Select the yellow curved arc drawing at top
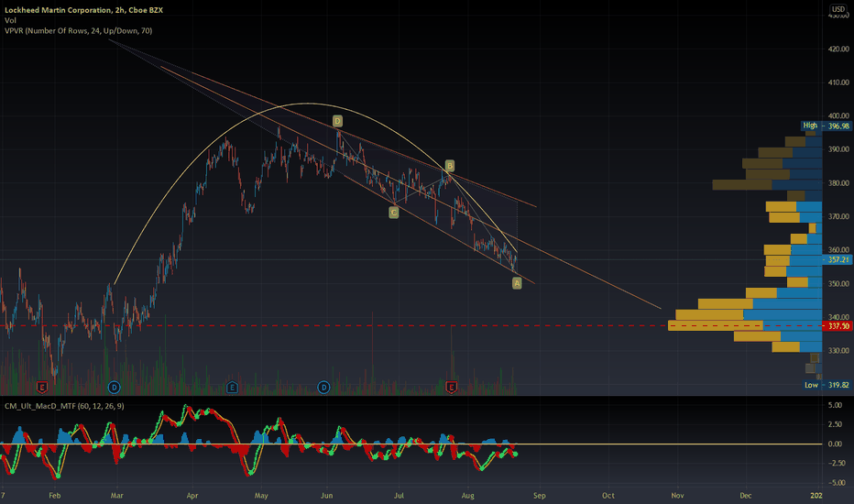The height and width of the screenshot is (504, 854). click(308, 104)
